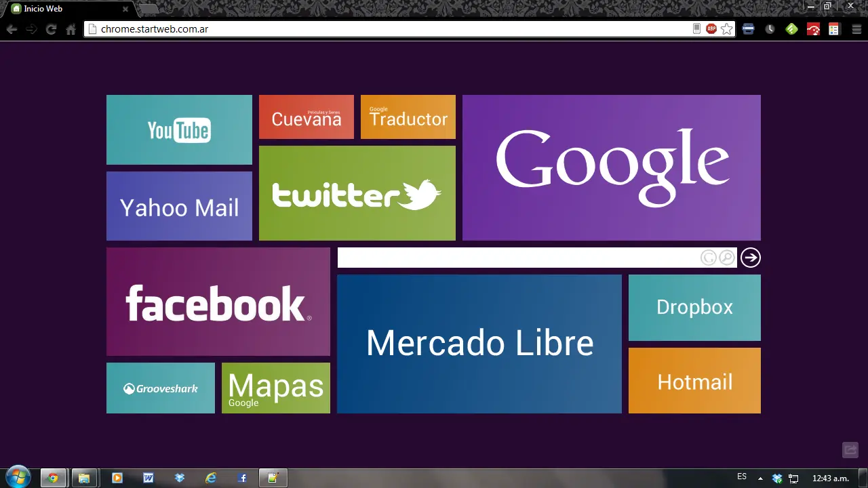Show hidden system tray icons
The image size is (868, 488).
[x=760, y=479]
